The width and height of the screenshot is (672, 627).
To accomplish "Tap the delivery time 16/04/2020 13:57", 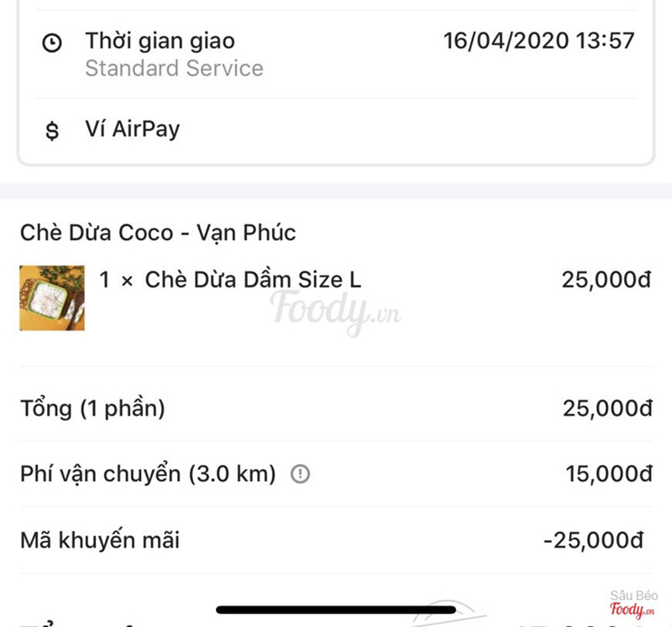I will (538, 40).
